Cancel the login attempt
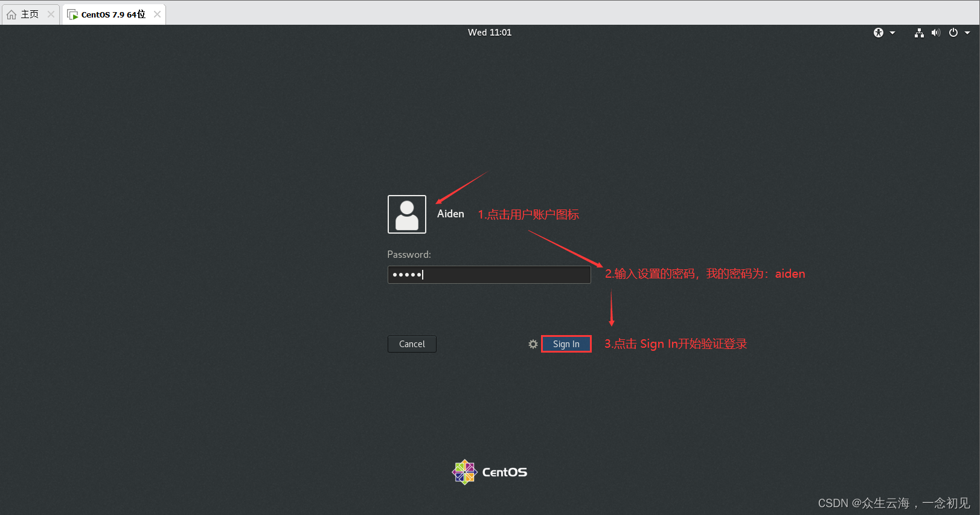Viewport: 980px width, 515px height. (x=412, y=344)
